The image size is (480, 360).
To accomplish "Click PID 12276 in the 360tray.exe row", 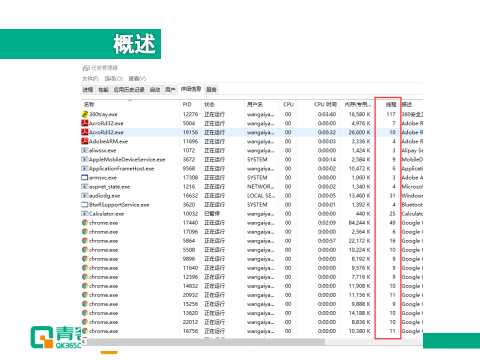I will pyautogui.click(x=190, y=114).
